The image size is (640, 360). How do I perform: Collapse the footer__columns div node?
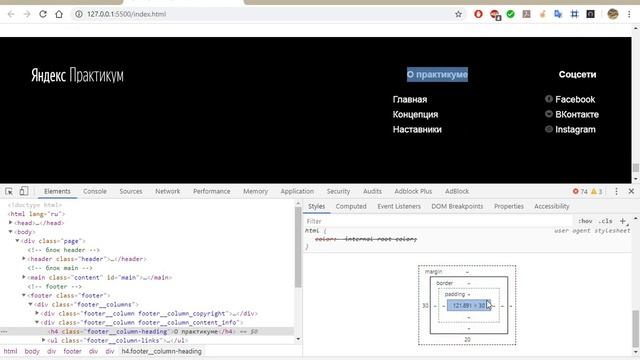(x=30, y=304)
